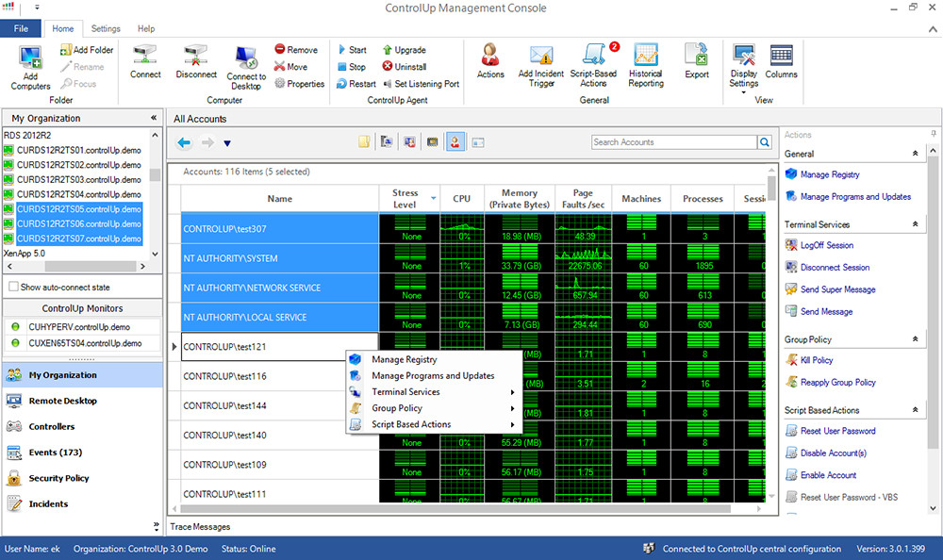Click the Move button in ribbon
Viewport: 943px width, 560px height.
[x=290, y=67]
